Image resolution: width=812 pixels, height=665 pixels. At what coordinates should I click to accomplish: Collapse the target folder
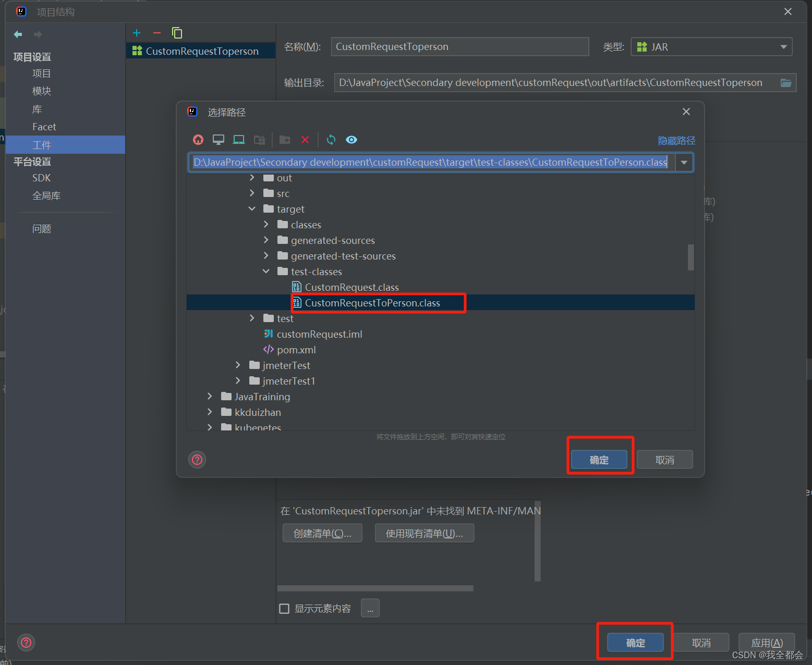click(x=252, y=209)
